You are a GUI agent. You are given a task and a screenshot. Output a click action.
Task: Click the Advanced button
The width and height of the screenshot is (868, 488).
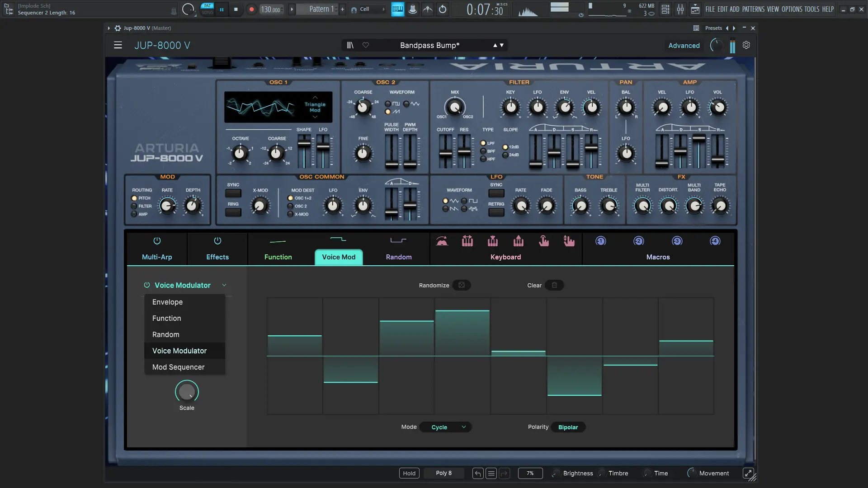click(x=683, y=45)
